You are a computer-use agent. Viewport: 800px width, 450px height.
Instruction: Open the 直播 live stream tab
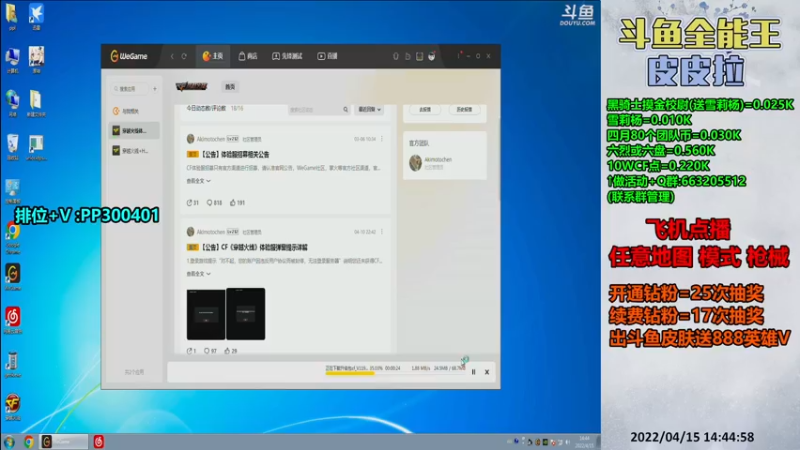click(x=328, y=56)
